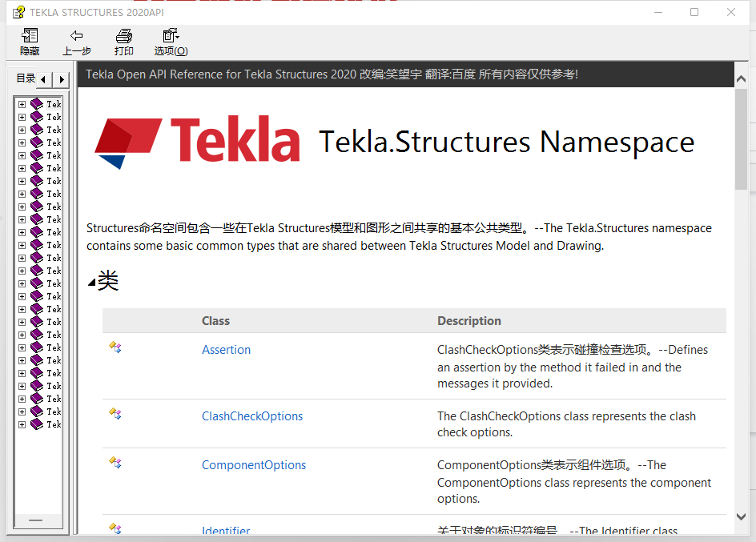Close the TEKLA STRUCTURES 2020API window
This screenshot has height=542, width=756.
pyautogui.click(x=731, y=12)
